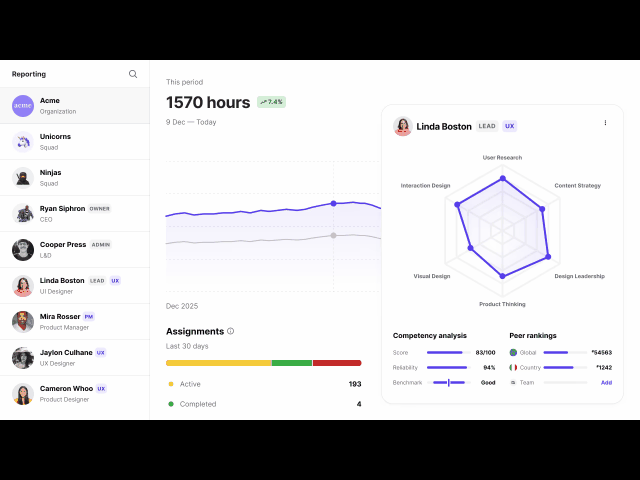The width and height of the screenshot is (640, 480).
Task: Click the Country flag icon in Peer rankings
Action: [513, 367]
